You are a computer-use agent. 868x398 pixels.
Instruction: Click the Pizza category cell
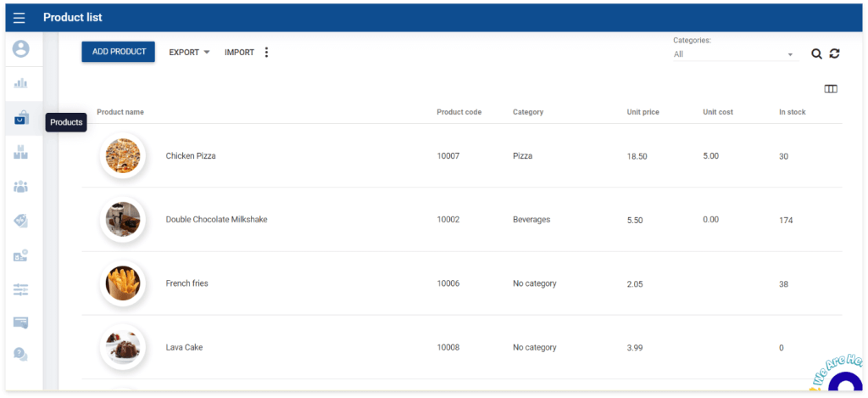[x=522, y=156]
